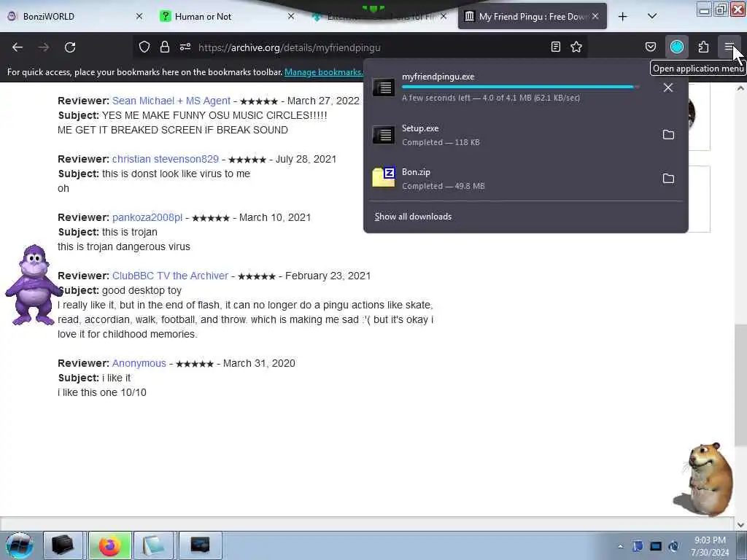
Task: Cancel the myfriendpingu.exe download
Action: (x=668, y=87)
